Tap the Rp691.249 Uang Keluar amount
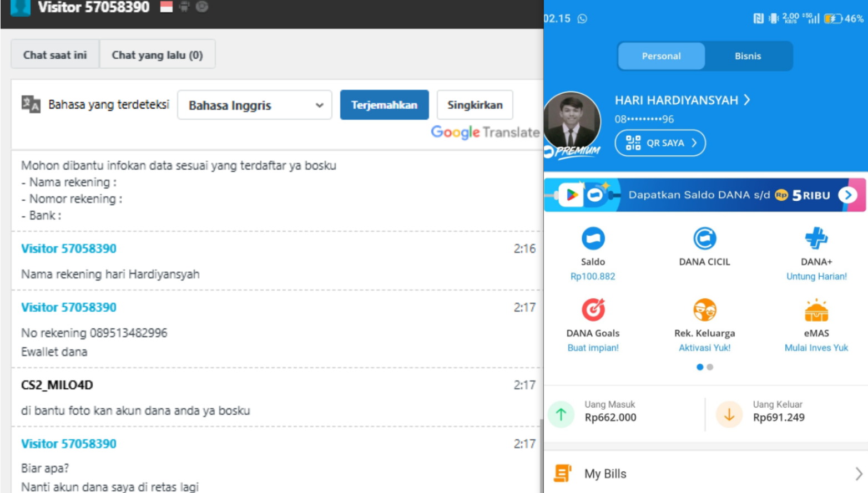 click(x=779, y=418)
